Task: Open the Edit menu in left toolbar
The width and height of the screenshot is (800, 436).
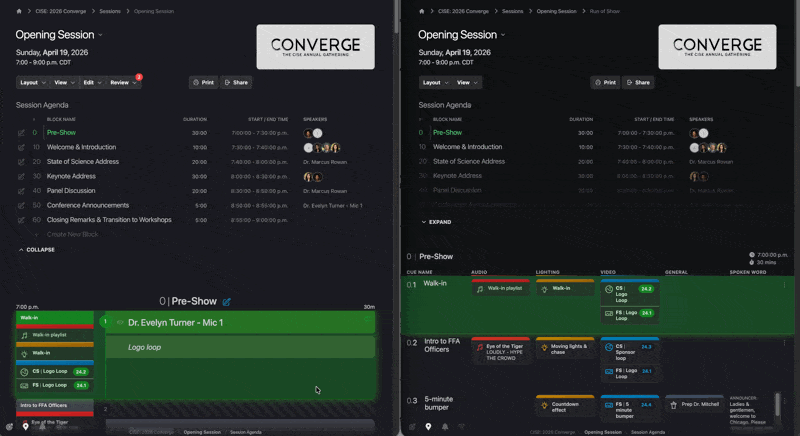Action: pyautogui.click(x=92, y=83)
